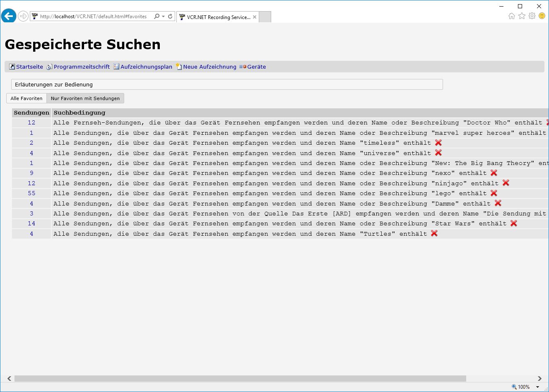This screenshot has width=549, height=392.
Task: Remove the "Turtles" search favorite
Action: (x=434, y=234)
